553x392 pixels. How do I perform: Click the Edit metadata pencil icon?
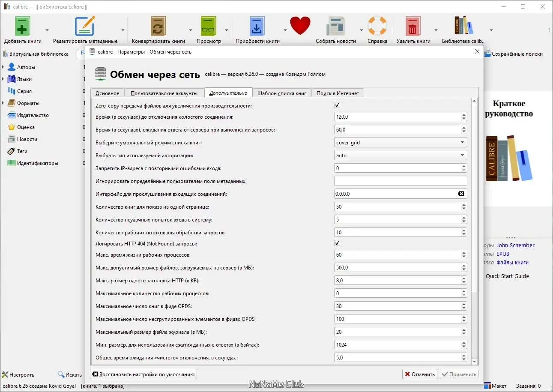tap(85, 26)
